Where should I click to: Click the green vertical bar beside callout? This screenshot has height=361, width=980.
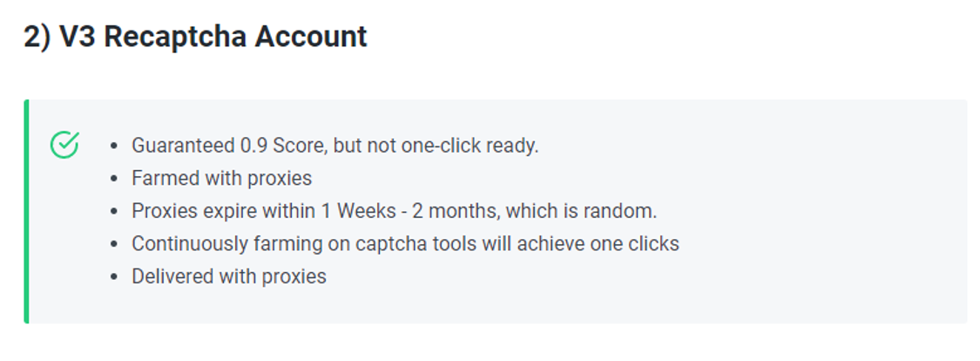pyautogui.click(x=26, y=212)
